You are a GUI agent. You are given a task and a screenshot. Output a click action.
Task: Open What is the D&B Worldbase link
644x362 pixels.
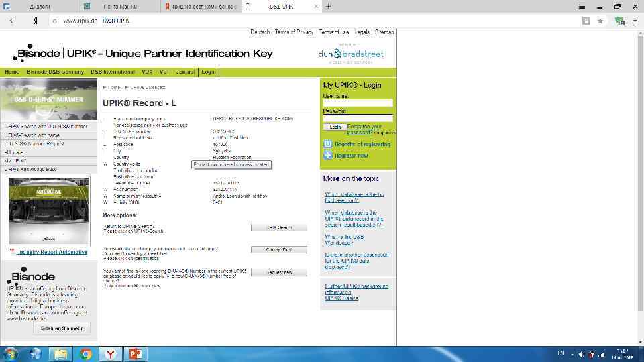(344, 240)
